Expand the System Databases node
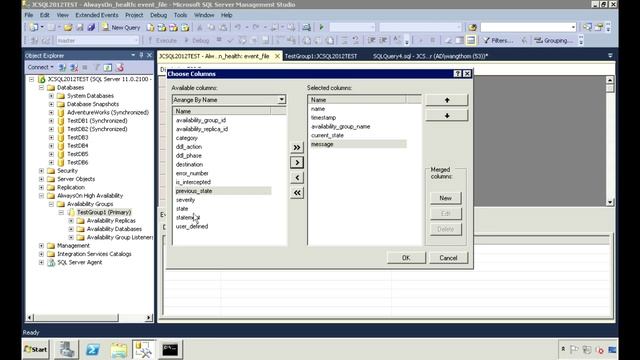 tap(51, 96)
